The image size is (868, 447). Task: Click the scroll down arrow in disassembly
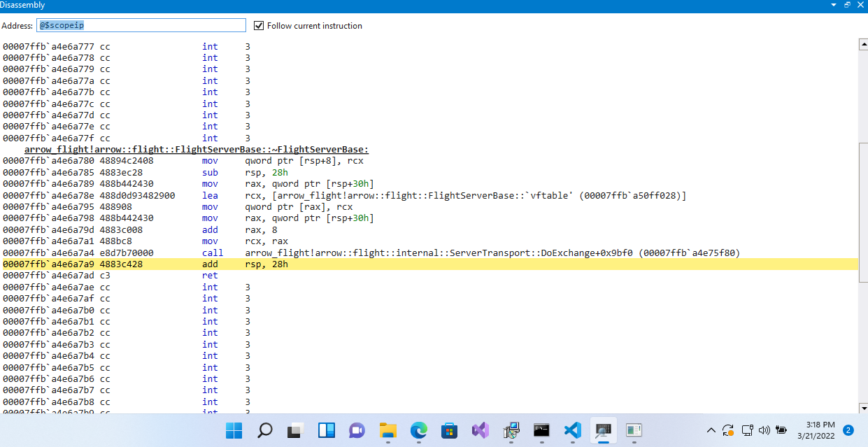tap(862, 408)
